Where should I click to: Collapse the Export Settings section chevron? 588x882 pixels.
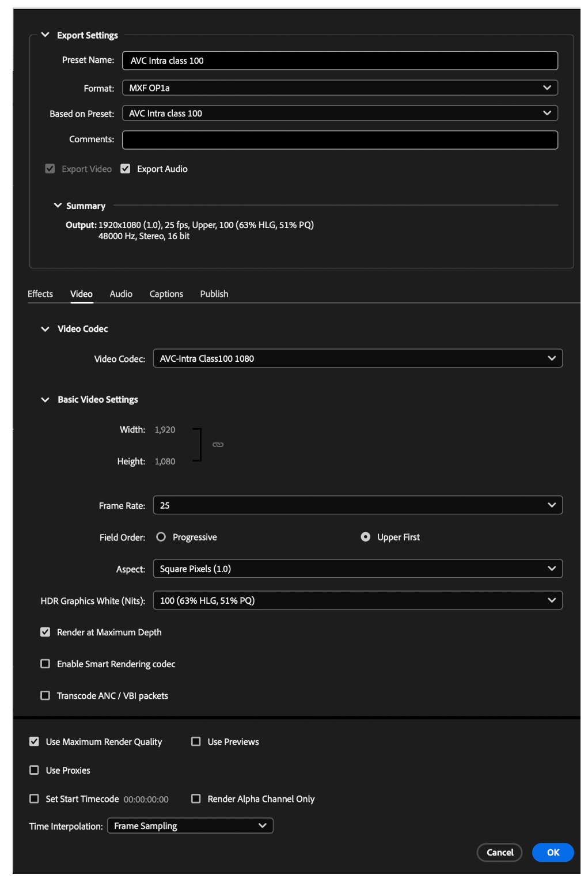click(x=45, y=35)
